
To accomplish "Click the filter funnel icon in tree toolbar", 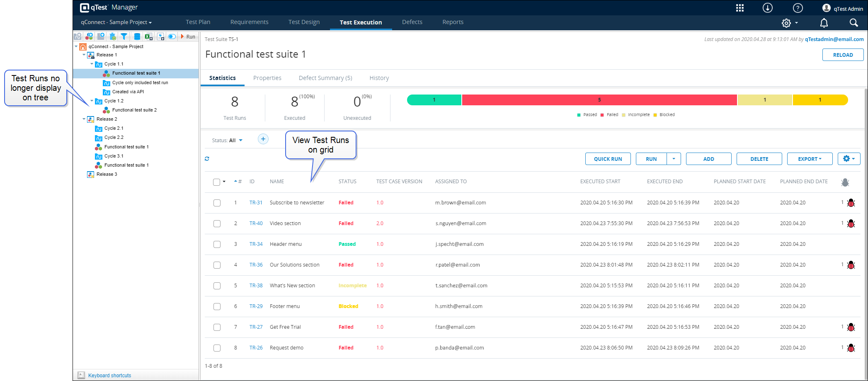I will [124, 36].
